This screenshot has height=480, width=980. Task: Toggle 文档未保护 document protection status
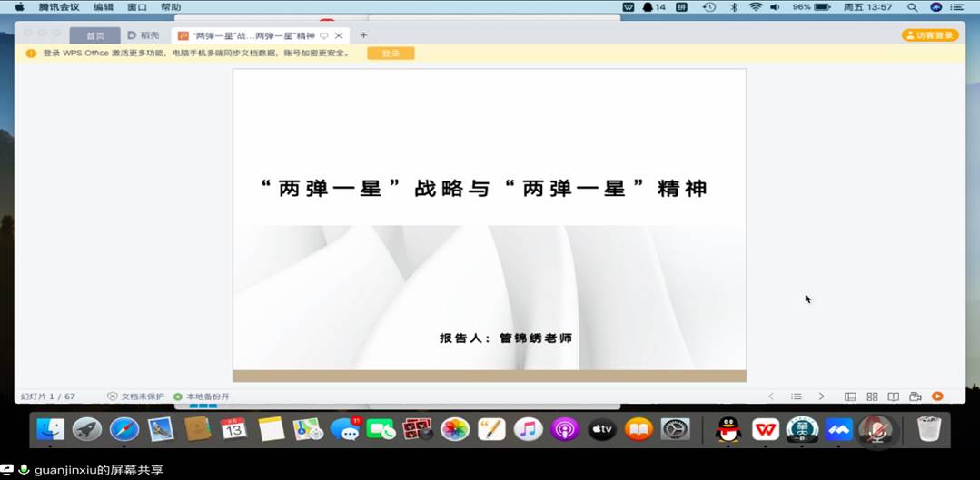point(136,397)
